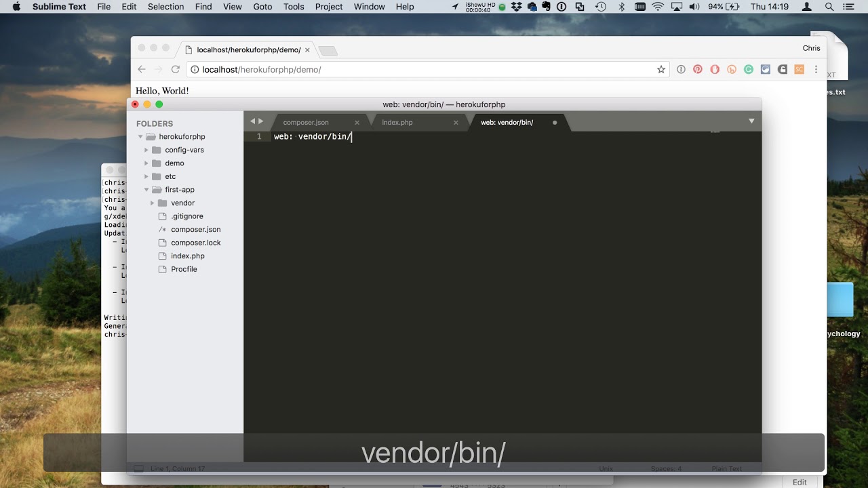Open the File menu
The width and height of the screenshot is (868, 488).
coord(104,7)
